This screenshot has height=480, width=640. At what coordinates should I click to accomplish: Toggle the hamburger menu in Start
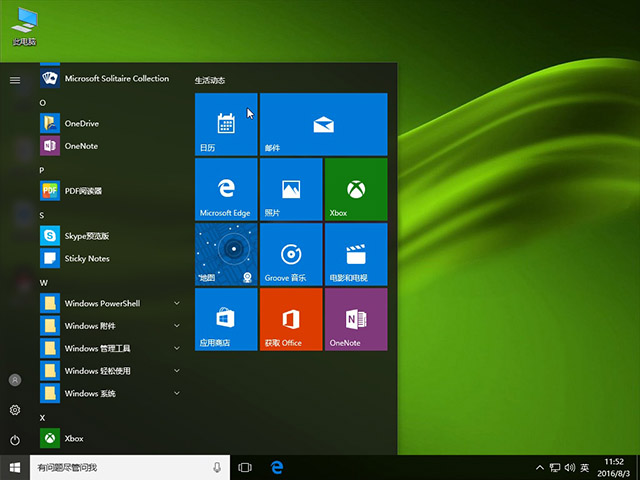15,80
